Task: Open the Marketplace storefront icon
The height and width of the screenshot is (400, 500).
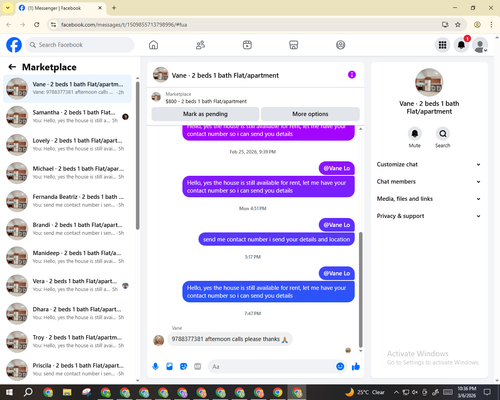Action: point(294,45)
